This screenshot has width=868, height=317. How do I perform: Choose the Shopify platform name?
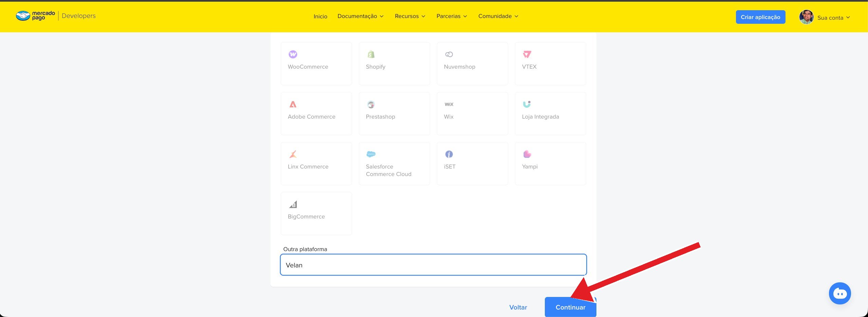[x=375, y=67]
